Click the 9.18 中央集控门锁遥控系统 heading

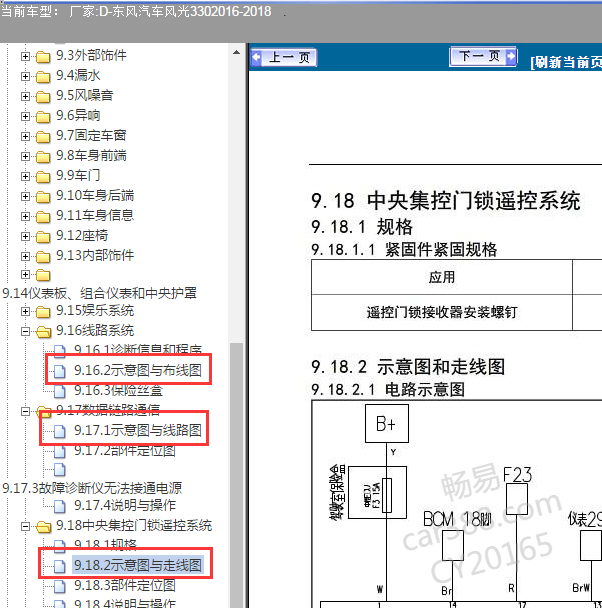click(446, 201)
